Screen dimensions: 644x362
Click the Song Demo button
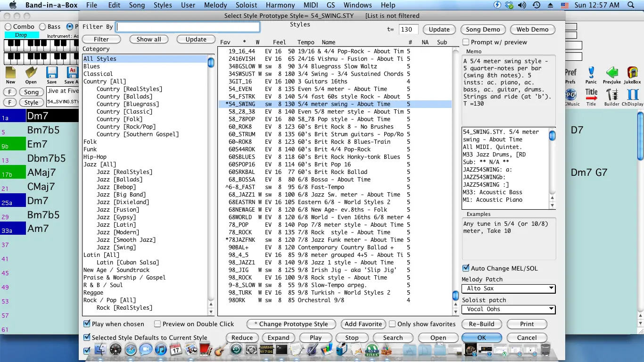pos(483,29)
